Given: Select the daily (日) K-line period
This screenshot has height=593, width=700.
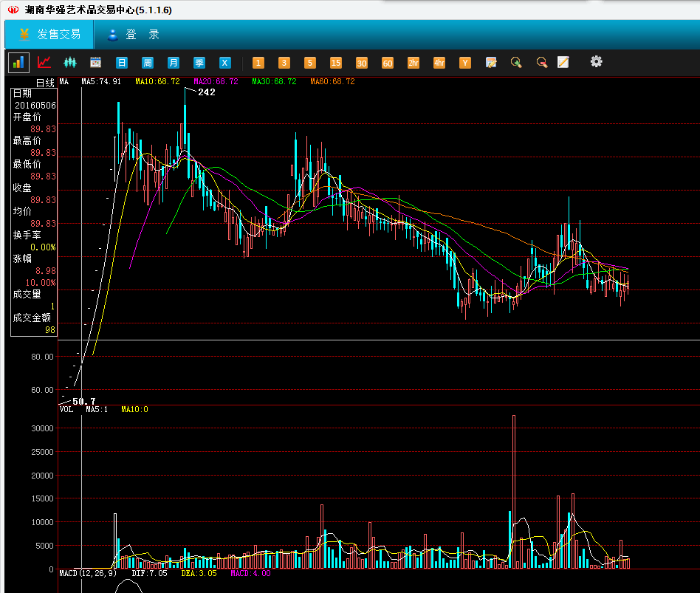Looking at the screenshot, I should coord(121,63).
